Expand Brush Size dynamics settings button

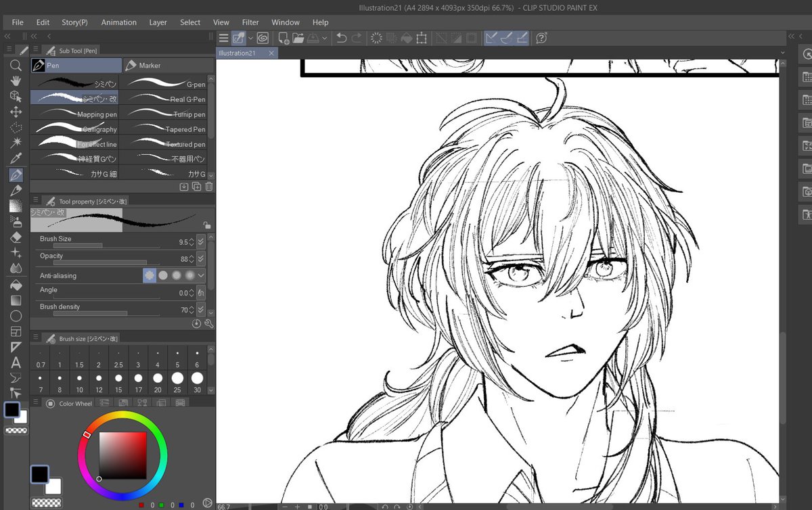tap(201, 241)
